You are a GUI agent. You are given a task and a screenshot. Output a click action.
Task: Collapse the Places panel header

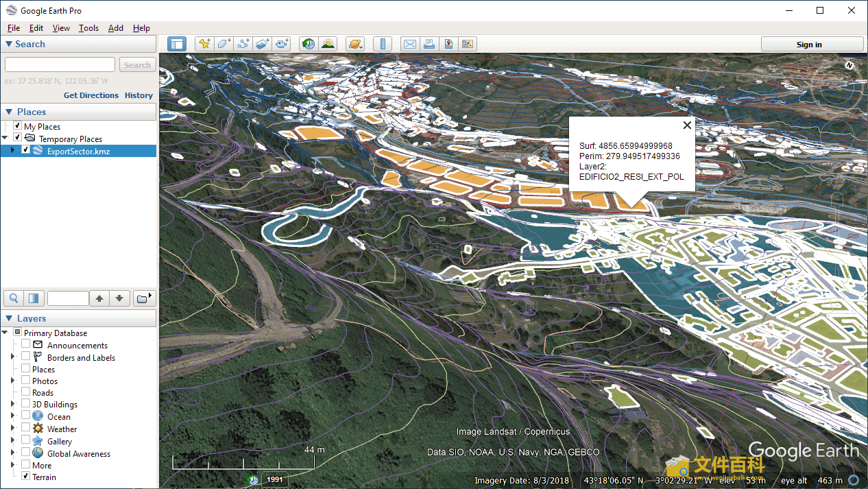(x=78, y=112)
